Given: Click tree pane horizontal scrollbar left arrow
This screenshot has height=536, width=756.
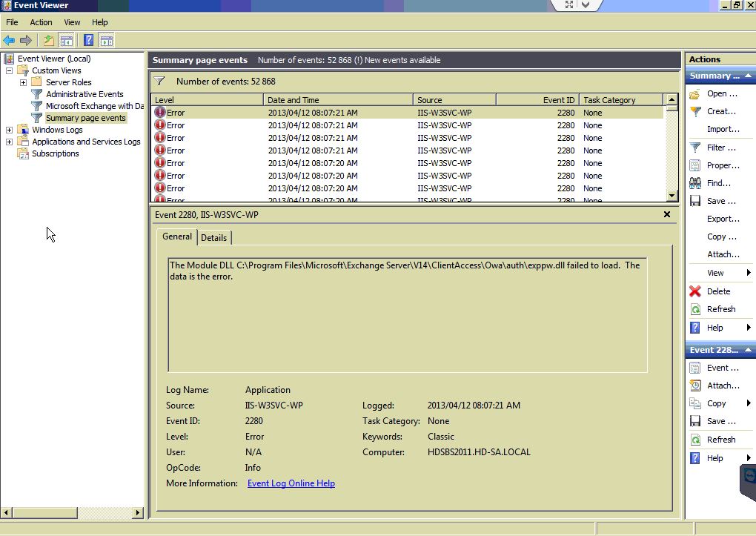Looking at the screenshot, I should tap(6, 512).
